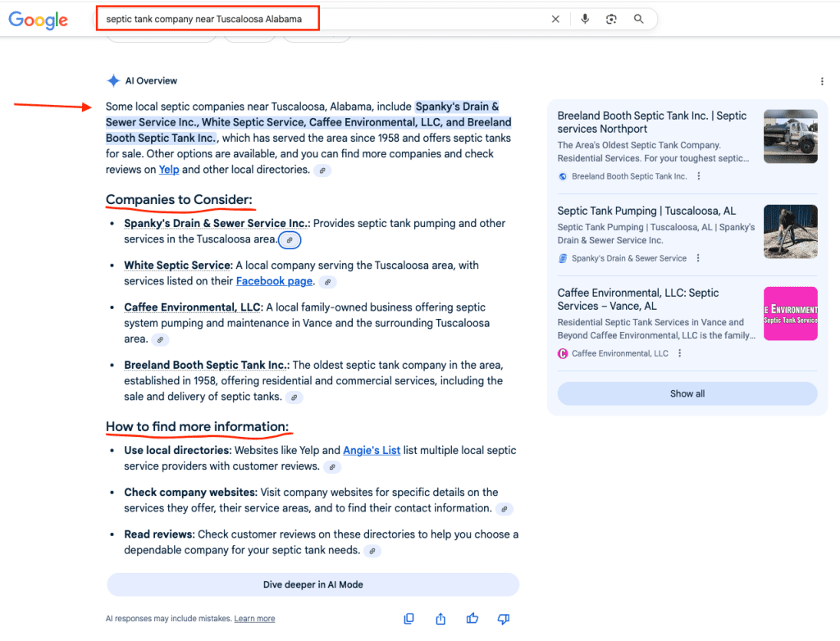This screenshot has height=641, width=840.
Task: Give thumbs down to AI Overview
Action: coord(504,619)
